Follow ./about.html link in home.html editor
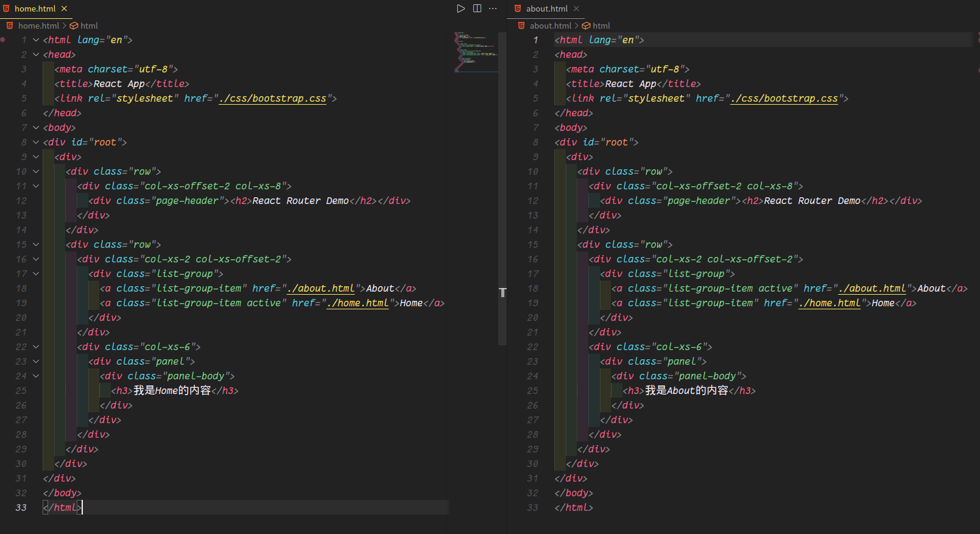Screen dimensions: 980x534 (x=321, y=289)
